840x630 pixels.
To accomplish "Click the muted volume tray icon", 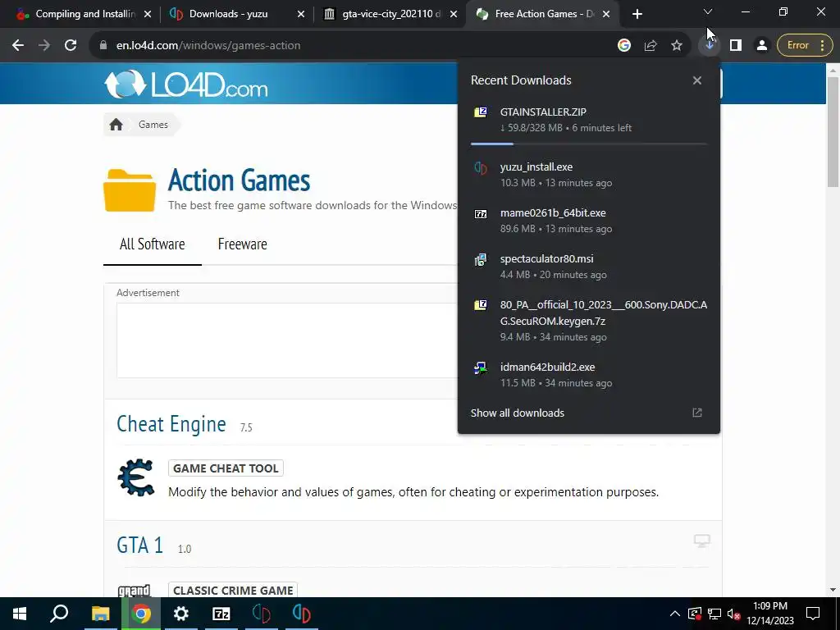I will pos(734,614).
